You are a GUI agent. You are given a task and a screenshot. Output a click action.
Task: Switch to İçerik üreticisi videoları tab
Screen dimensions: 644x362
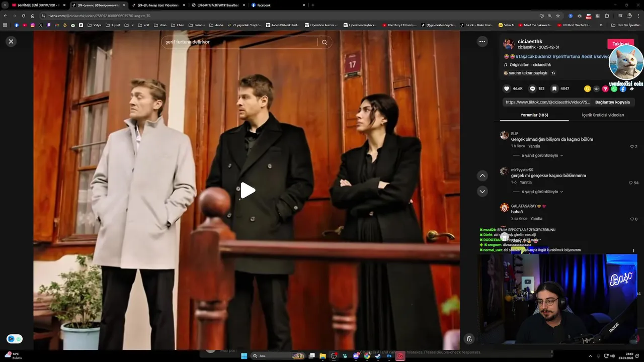(x=603, y=115)
